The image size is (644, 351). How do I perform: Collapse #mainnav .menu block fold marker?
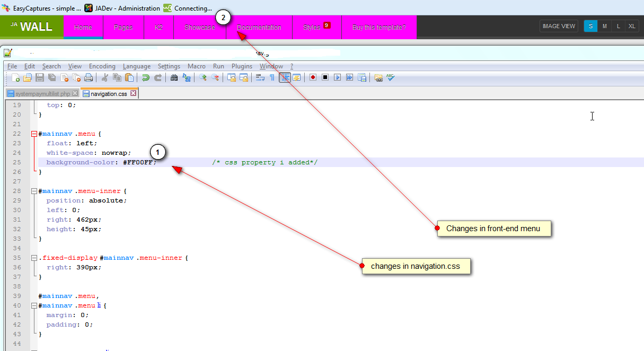point(34,134)
